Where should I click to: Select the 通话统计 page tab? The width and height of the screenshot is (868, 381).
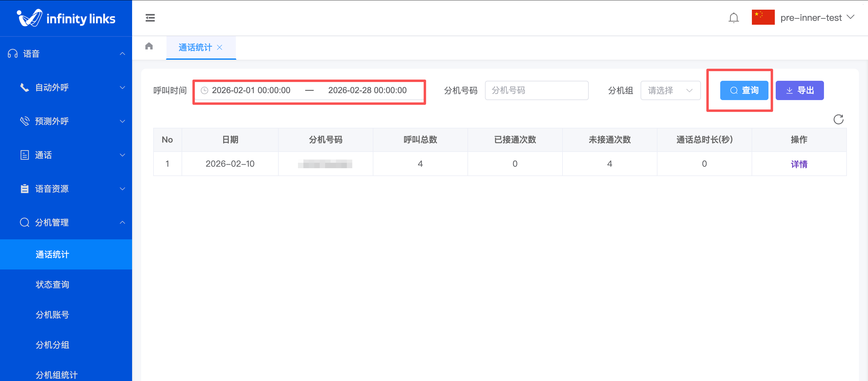click(195, 48)
